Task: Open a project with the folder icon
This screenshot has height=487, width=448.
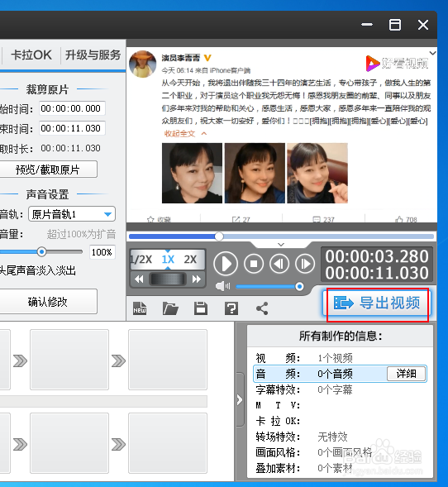Action: (170, 308)
